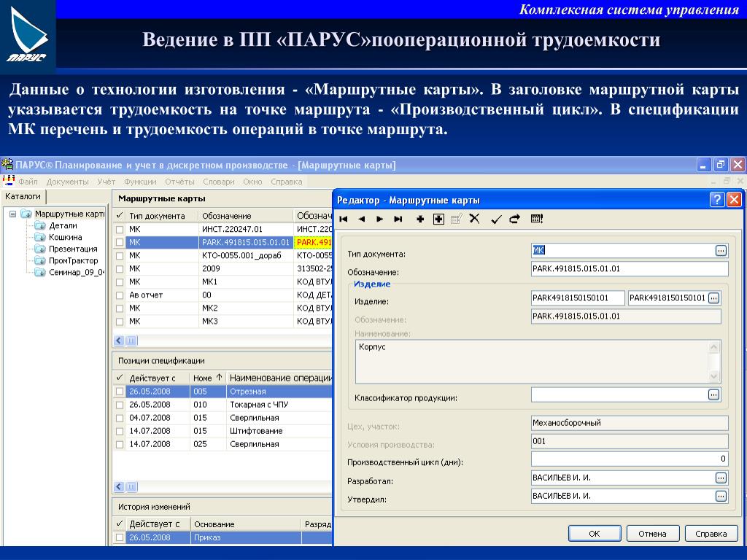Apply changes with the checkmark icon
The width and height of the screenshot is (747, 560).
(x=496, y=219)
